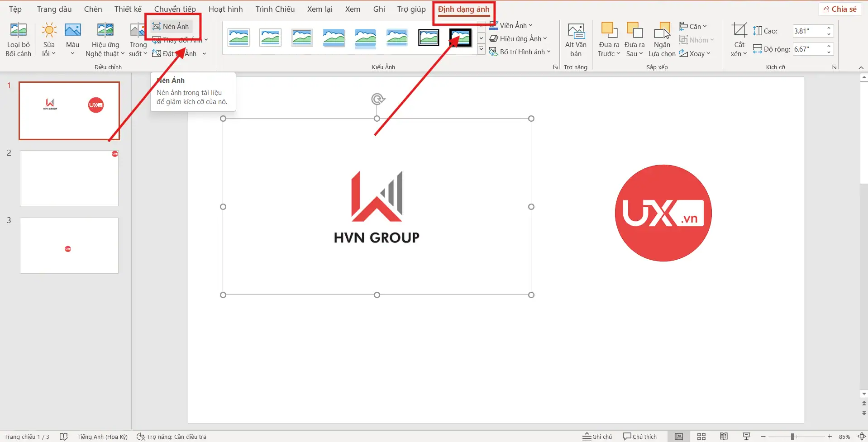The height and width of the screenshot is (442, 868).
Task: Click the Đưa ra Sau icon
Action: tap(634, 30)
